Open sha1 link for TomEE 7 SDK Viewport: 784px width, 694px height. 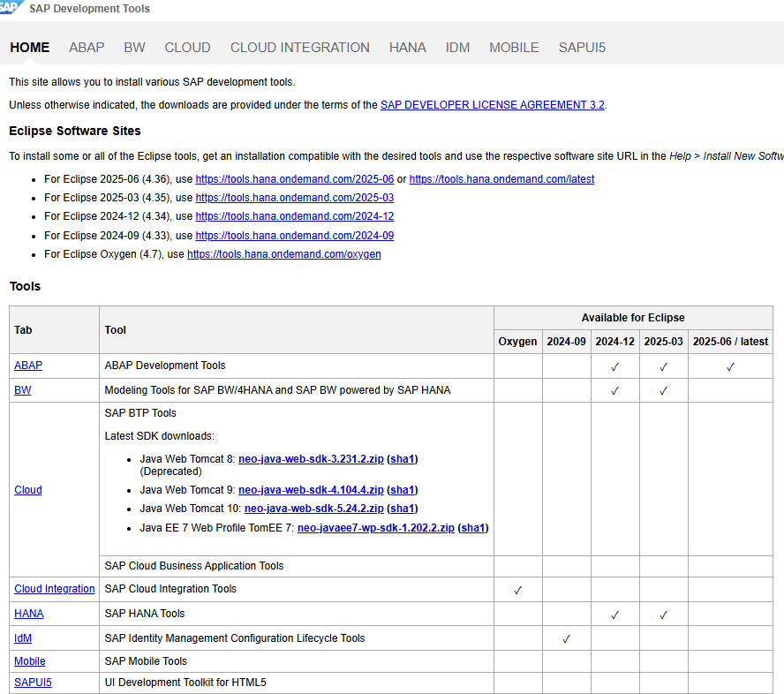point(473,528)
